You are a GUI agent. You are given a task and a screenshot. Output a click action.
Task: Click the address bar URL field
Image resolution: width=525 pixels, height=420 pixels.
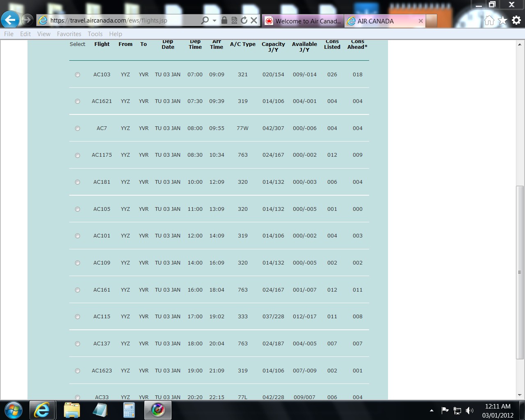(123, 20)
